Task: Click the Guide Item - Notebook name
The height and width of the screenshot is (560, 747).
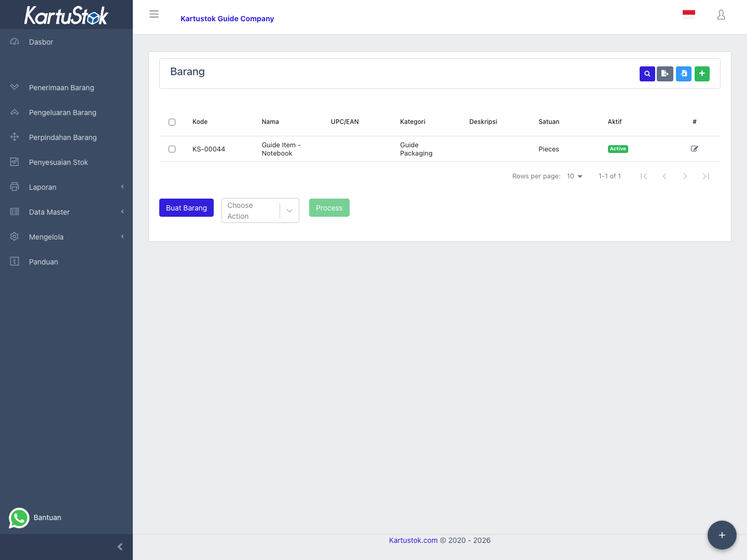Action: coord(281,149)
